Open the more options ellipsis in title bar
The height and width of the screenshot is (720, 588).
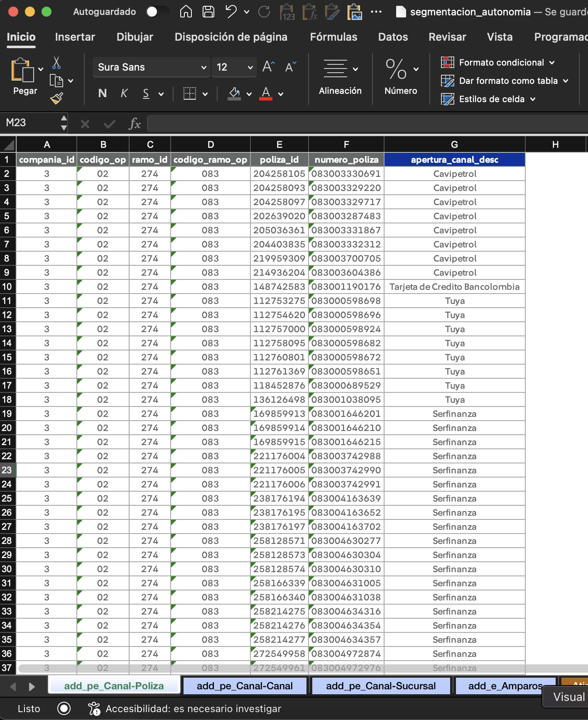coord(376,12)
